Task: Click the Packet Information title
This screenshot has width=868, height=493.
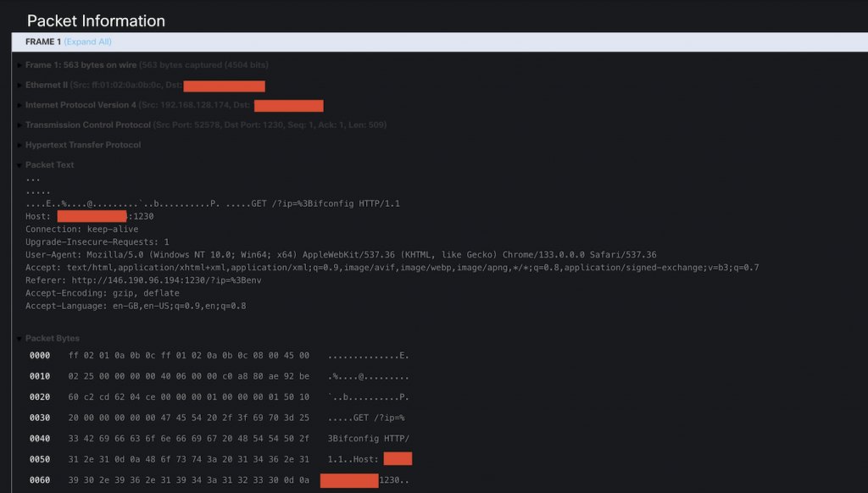Action: coord(96,20)
